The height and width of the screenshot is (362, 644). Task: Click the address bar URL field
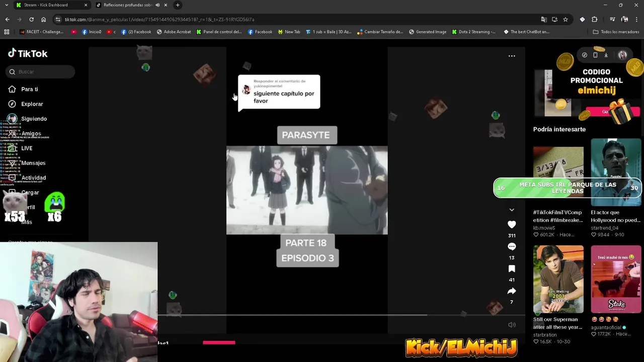tap(297, 19)
